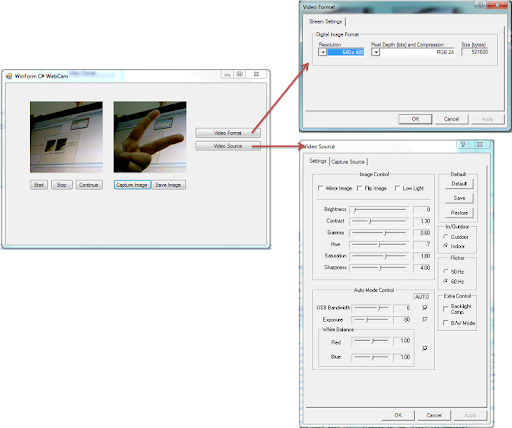
Task: Enable the Backlight Comp checkbox
Action: click(x=446, y=309)
